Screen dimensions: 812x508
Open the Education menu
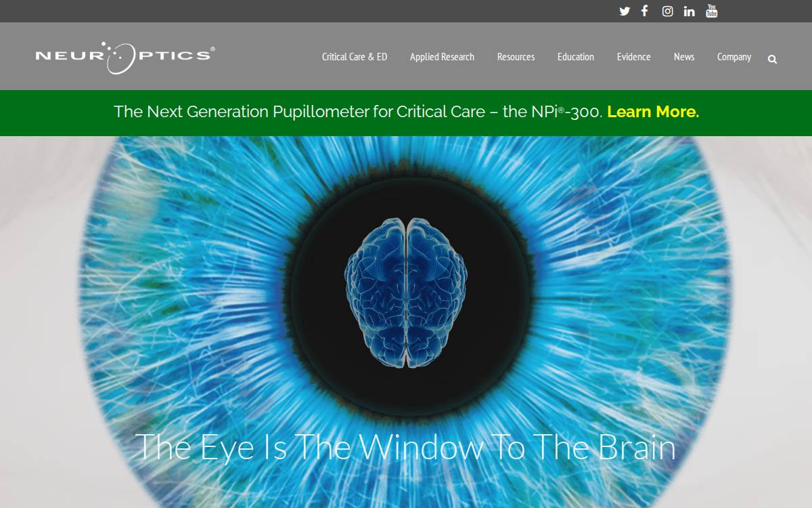pyautogui.click(x=576, y=57)
